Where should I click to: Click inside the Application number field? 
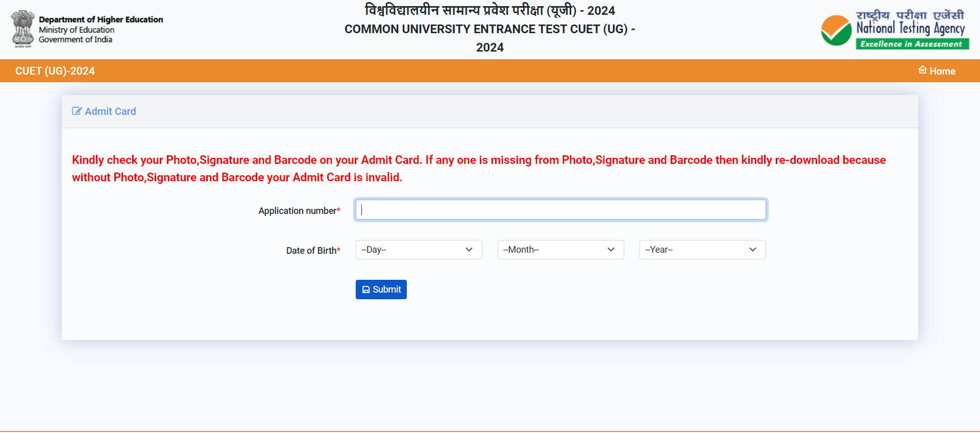[x=560, y=209]
